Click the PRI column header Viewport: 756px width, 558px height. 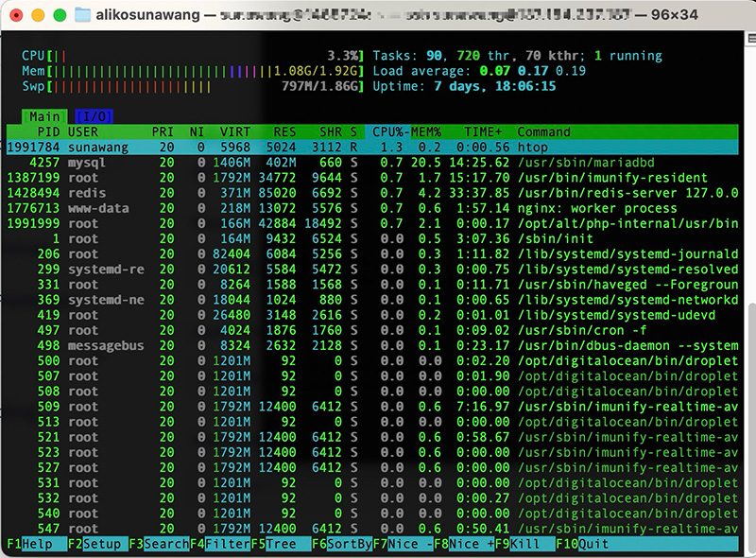[x=163, y=131]
